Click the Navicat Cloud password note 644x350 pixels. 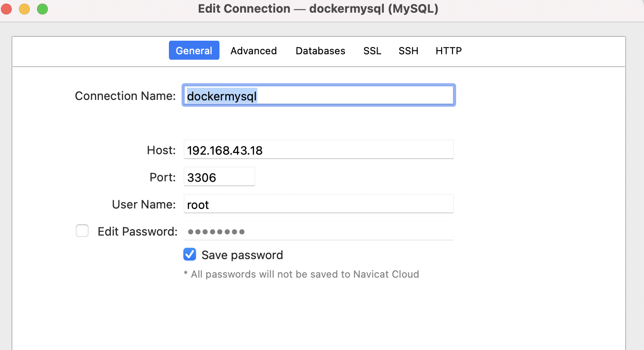[x=301, y=274]
